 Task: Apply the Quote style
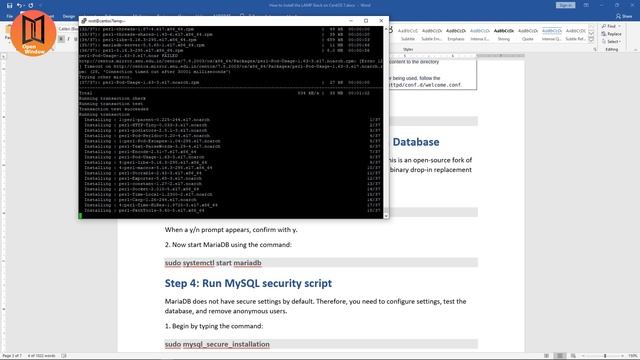[x=528, y=34]
